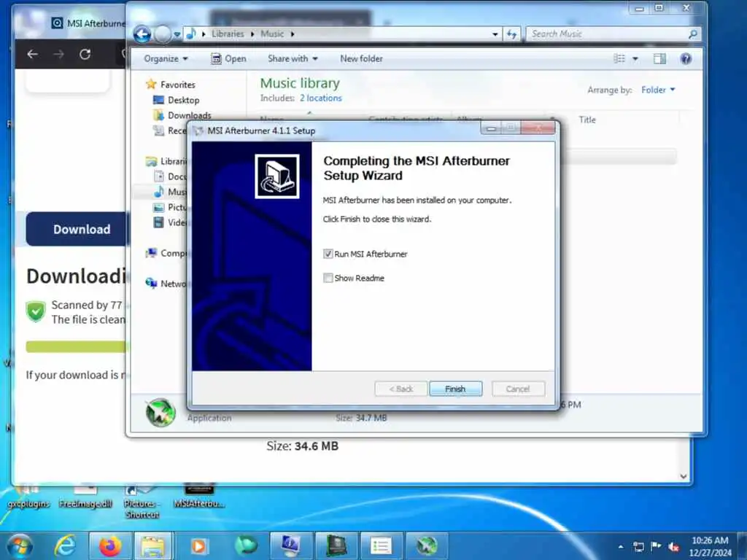This screenshot has width=747, height=560.
Task: Click New folder in Explorer toolbar
Action: (x=361, y=58)
